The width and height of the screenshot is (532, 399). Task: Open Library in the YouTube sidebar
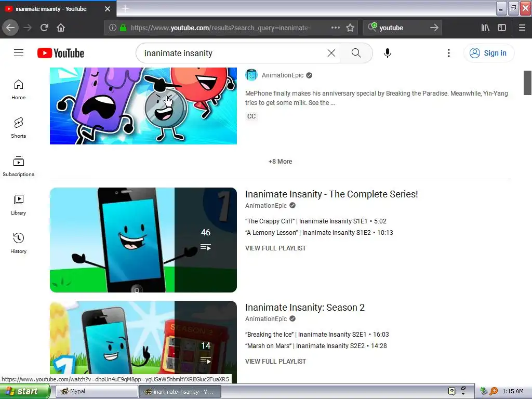point(18,205)
